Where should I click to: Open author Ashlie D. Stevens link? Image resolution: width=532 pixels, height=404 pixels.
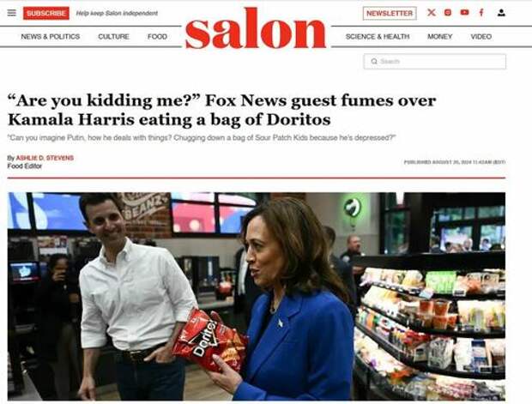click(x=45, y=158)
